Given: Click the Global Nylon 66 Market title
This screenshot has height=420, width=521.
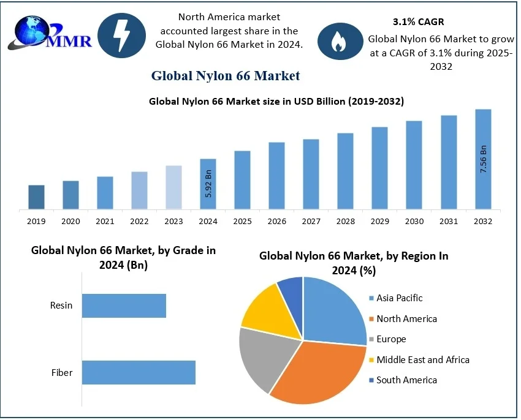Looking at the screenshot, I should pos(226,75).
